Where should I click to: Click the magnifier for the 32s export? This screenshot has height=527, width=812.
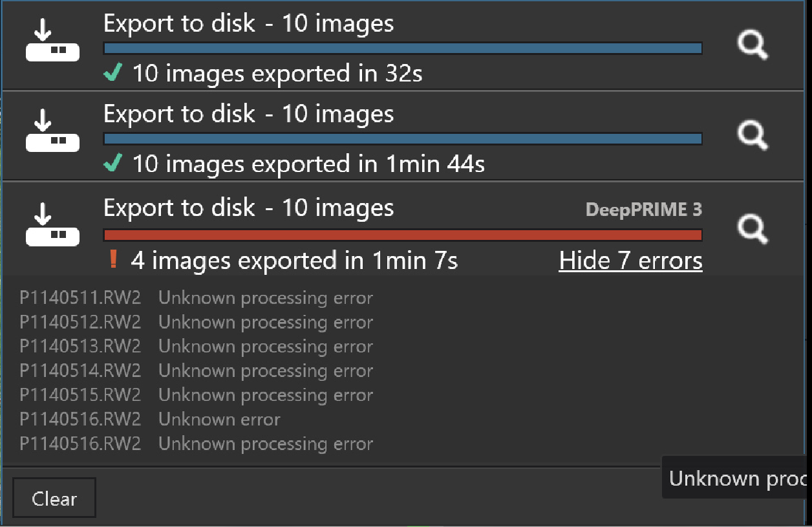753,46
